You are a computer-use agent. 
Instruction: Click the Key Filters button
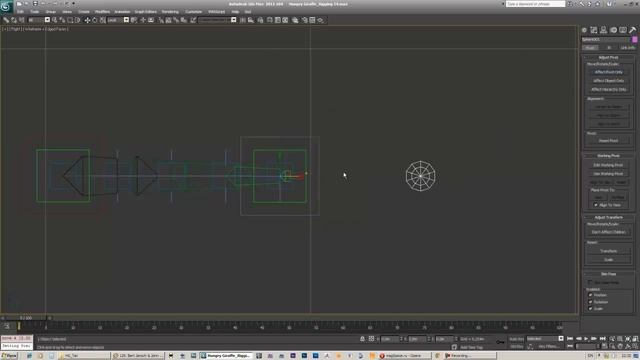click(x=549, y=347)
